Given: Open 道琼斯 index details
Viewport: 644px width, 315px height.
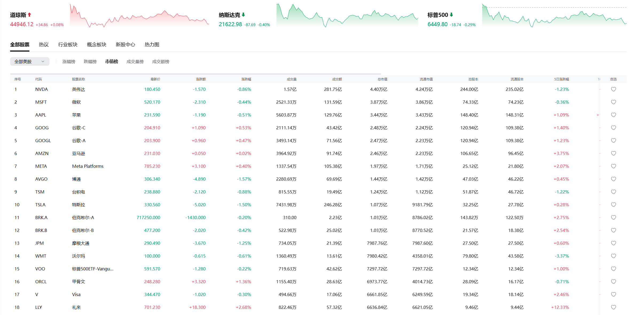Looking at the screenshot, I should pos(18,15).
